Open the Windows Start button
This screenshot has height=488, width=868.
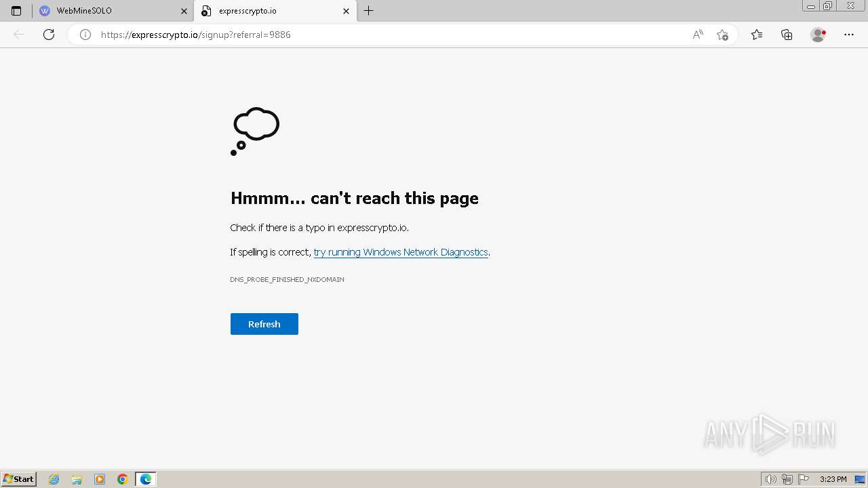19,479
